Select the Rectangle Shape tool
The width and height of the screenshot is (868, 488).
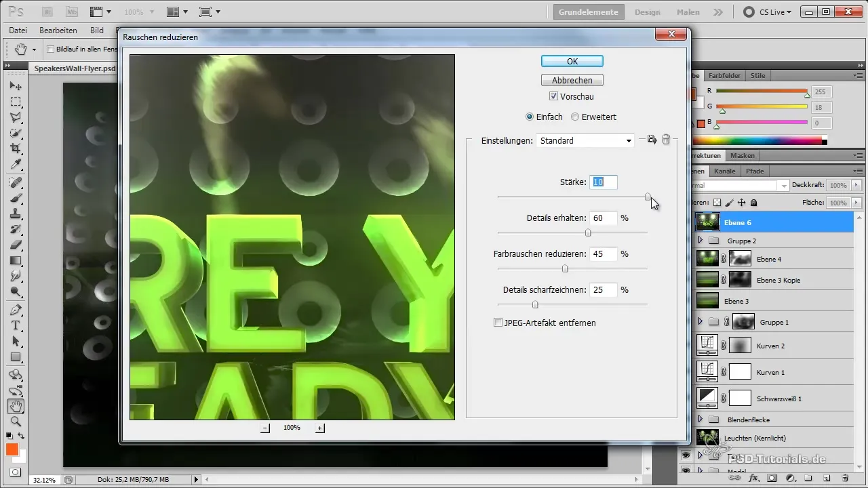click(16, 357)
